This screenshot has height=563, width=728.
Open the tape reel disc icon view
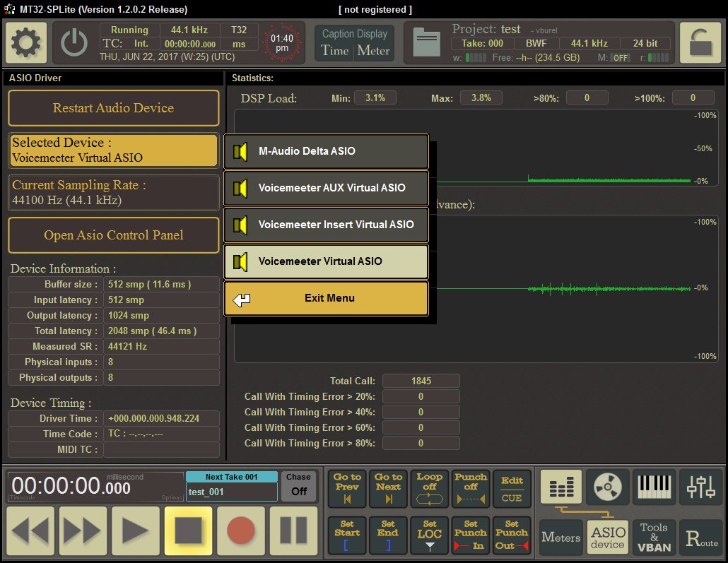[608, 487]
